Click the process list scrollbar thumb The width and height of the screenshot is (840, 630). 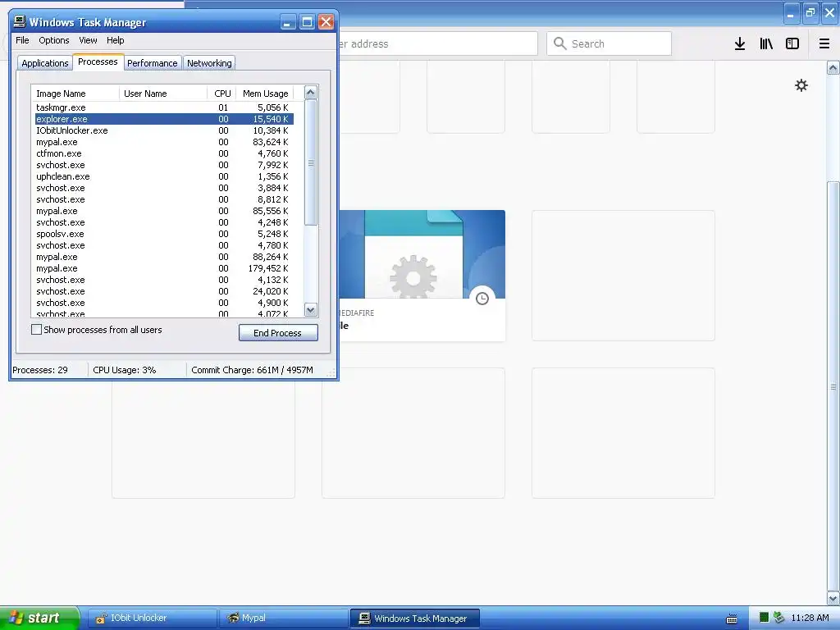[x=311, y=163]
